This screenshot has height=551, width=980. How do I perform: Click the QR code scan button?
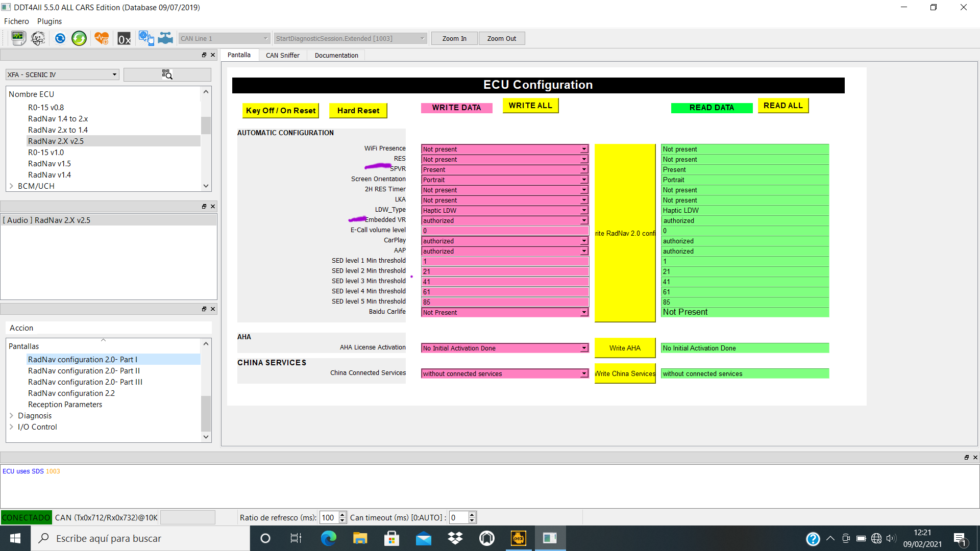(167, 74)
